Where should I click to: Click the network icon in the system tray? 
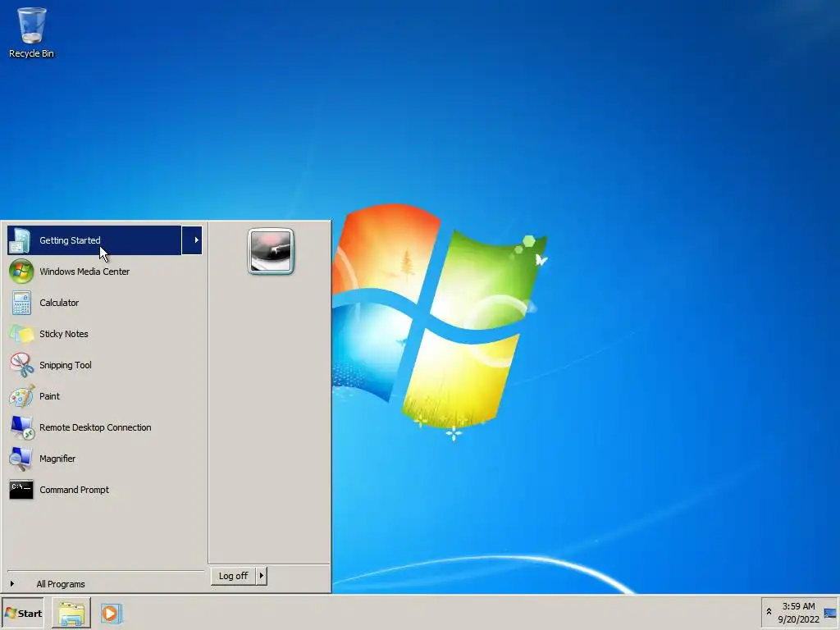pyautogui.click(x=830, y=613)
